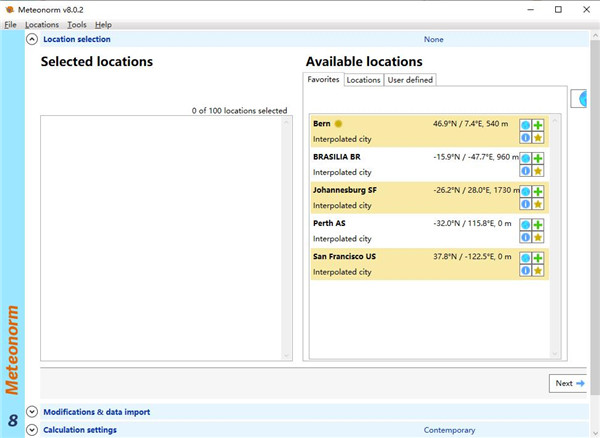Open the File menu
This screenshot has height=438, width=600.
pos(11,24)
